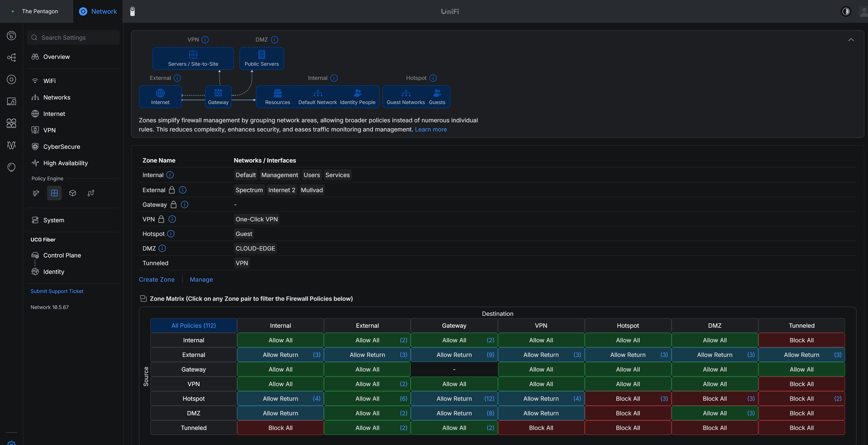Click the VPN zone info icon in diagram

tap(205, 40)
